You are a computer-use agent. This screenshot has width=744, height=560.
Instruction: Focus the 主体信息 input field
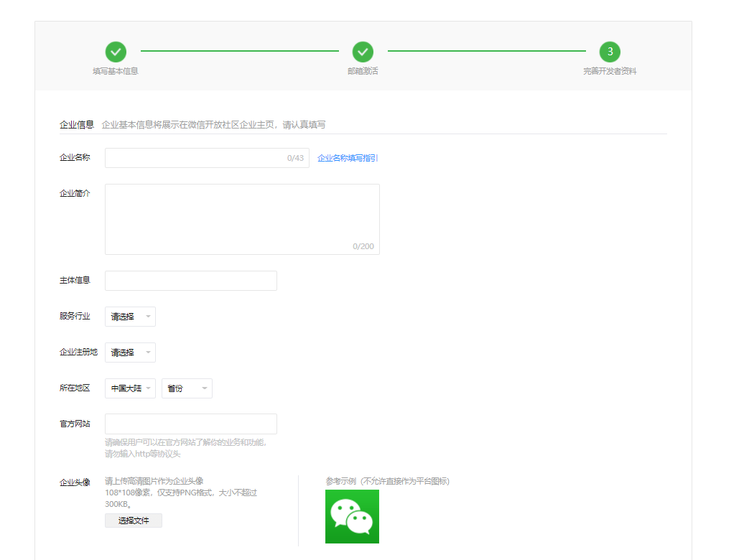[190, 281]
